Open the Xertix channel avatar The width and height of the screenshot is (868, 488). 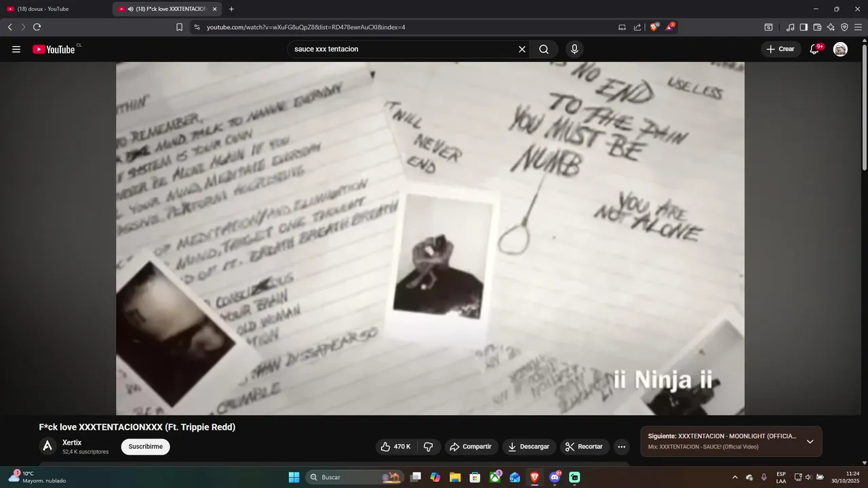pyautogui.click(x=47, y=446)
